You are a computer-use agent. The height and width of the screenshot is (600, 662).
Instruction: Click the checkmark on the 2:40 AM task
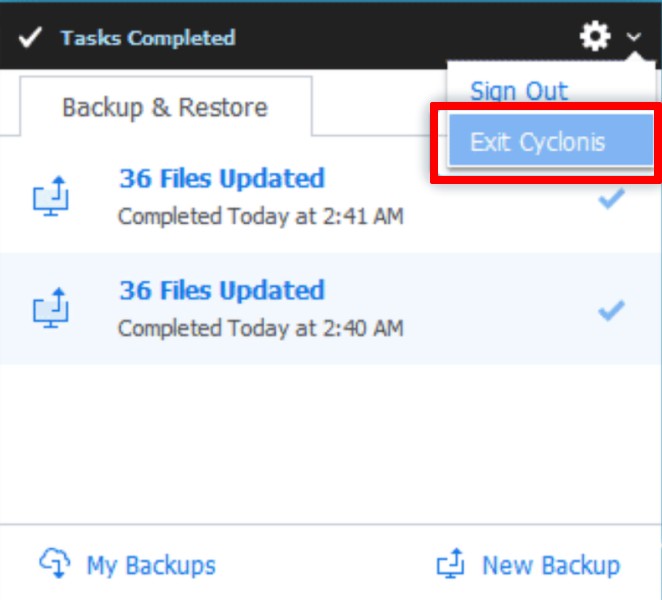tap(611, 310)
